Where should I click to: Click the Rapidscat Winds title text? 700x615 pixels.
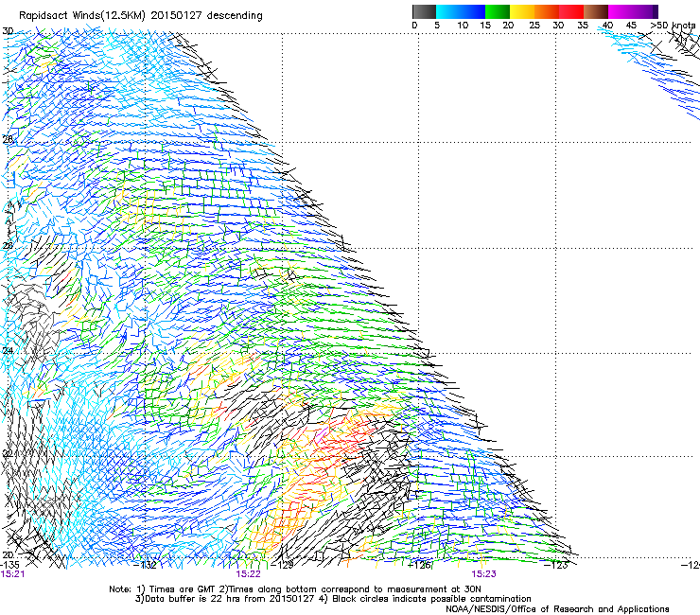(141, 16)
